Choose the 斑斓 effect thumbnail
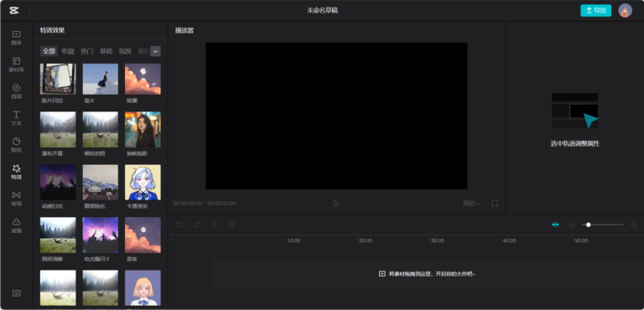The width and height of the screenshot is (644, 310). 143,79
